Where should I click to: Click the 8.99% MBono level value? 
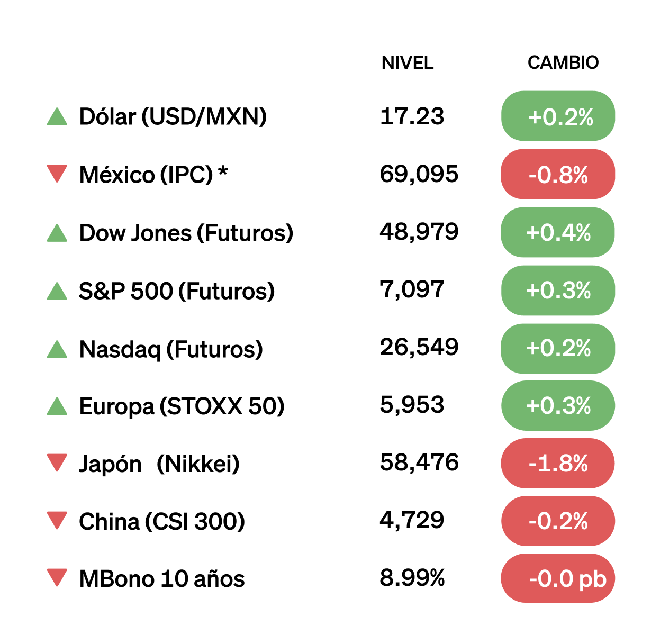coord(412,578)
